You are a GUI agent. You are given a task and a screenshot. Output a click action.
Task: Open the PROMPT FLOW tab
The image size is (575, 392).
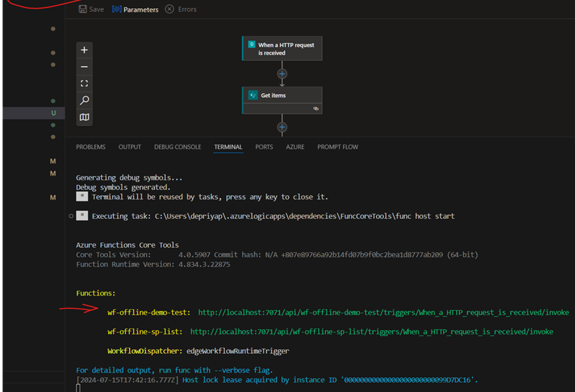click(x=338, y=147)
